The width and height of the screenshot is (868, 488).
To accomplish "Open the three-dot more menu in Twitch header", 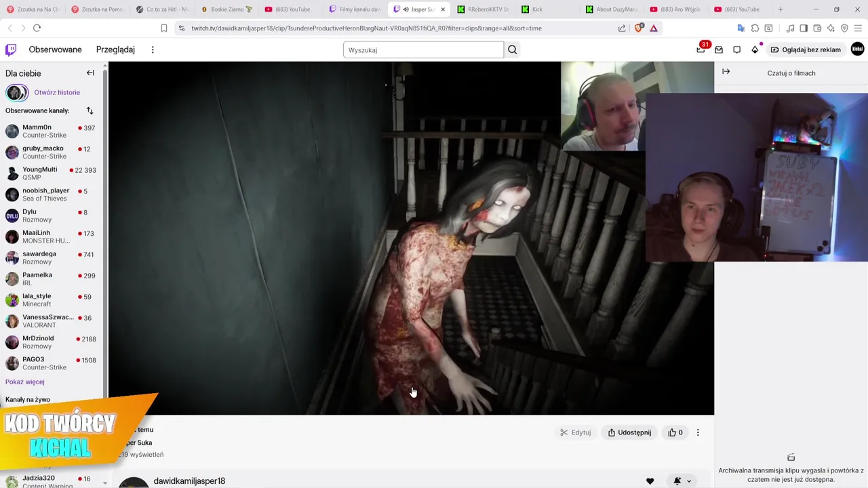I will pyautogui.click(x=153, y=49).
